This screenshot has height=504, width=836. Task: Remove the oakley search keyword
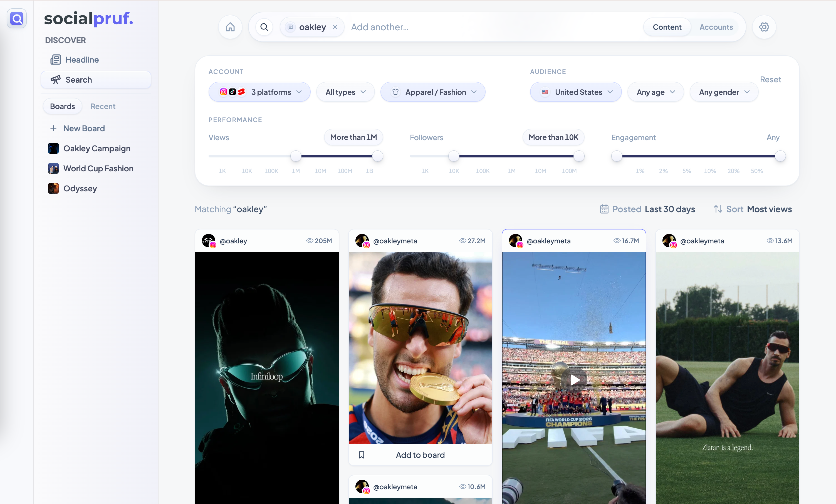point(335,27)
